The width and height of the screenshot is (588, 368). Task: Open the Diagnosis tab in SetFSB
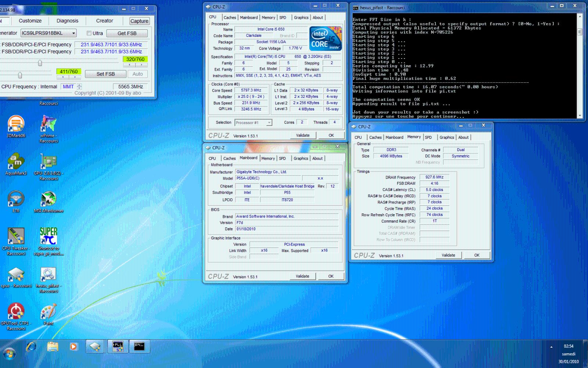[x=67, y=21]
